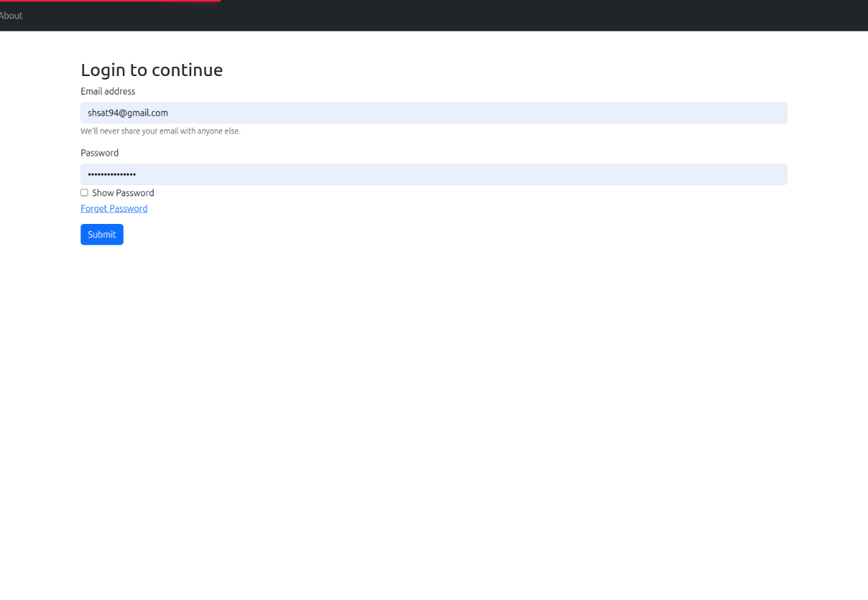Viewport: 868px width, 600px height.
Task: Open the About navigation link
Action: 11,16
